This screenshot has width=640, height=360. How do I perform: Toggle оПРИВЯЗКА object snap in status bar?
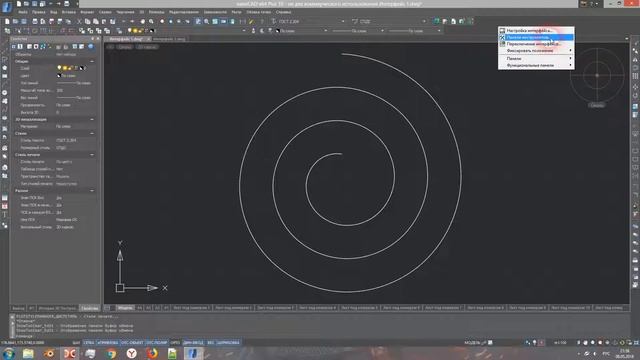[x=107, y=342]
